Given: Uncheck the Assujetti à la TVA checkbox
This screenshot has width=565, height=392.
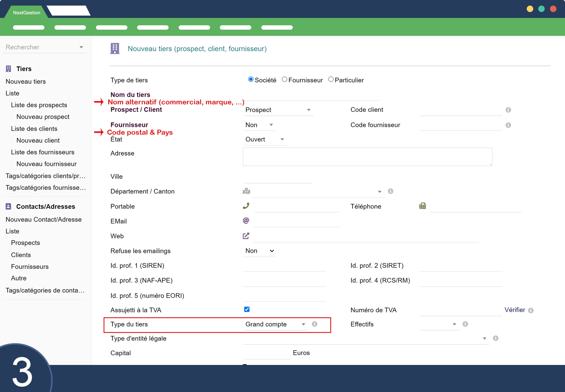Looking at the screenshot, I should coord(247,309).
